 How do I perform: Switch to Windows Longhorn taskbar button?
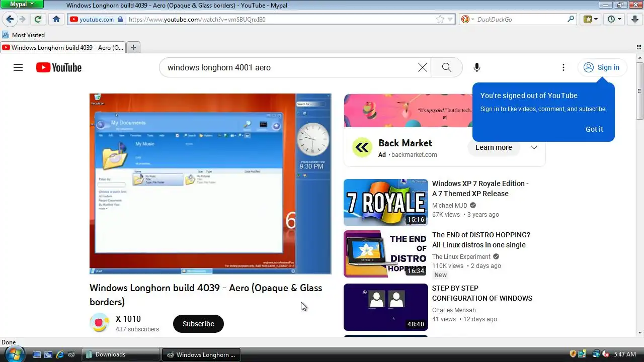click(x=201, y=354)
